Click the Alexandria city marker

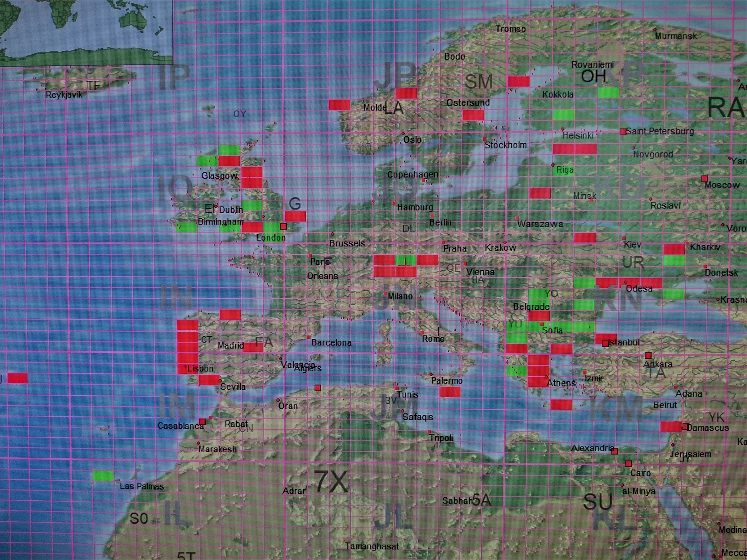point(614,451)
